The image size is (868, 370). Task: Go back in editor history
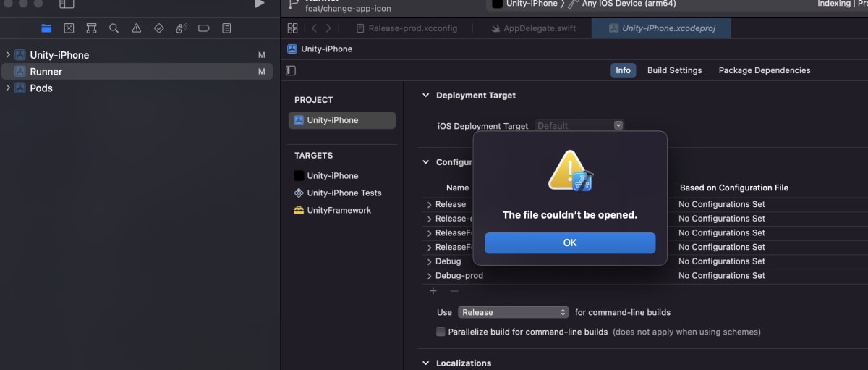coord(314,28)
